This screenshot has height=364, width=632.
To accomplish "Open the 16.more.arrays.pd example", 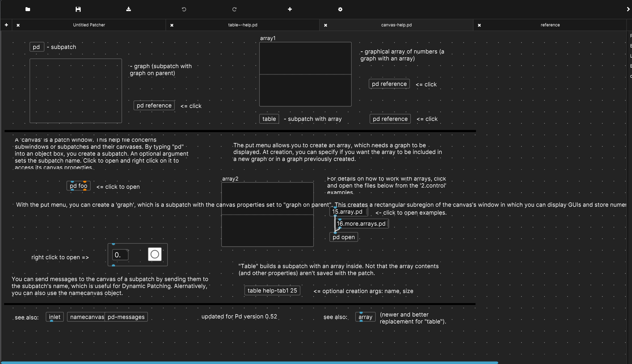I will pos(362,223).
